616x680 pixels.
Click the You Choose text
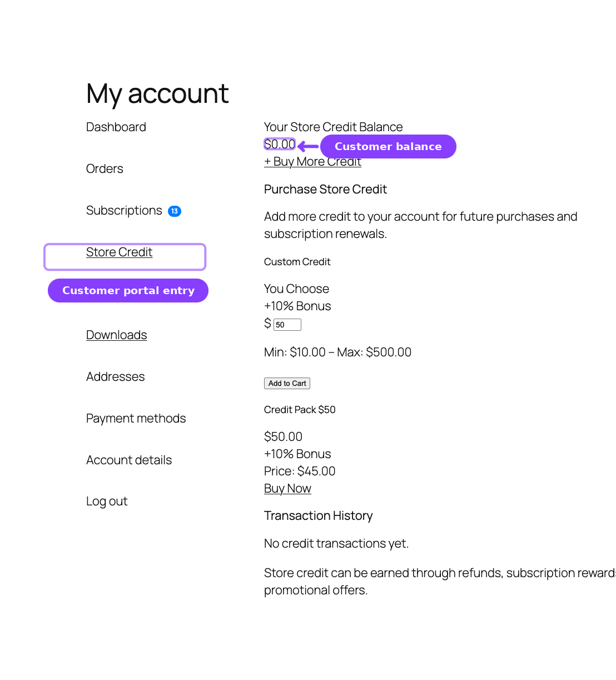point(296,289)
